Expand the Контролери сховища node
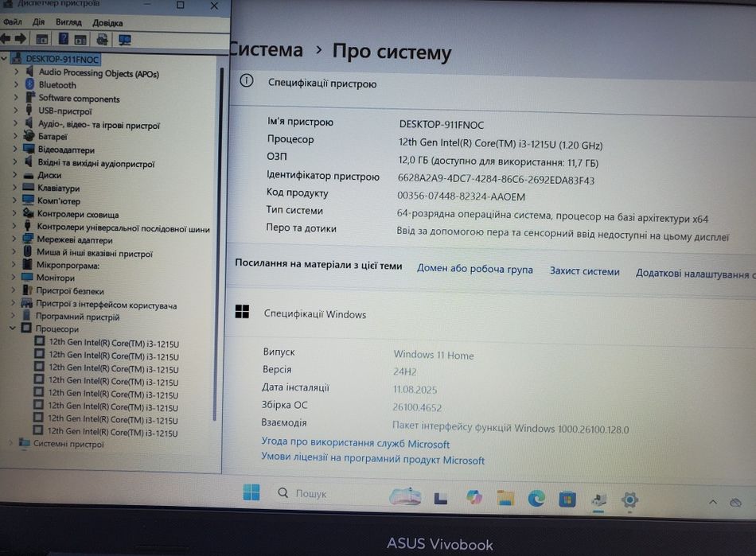The image size is (756, 556). pos(14,212)
